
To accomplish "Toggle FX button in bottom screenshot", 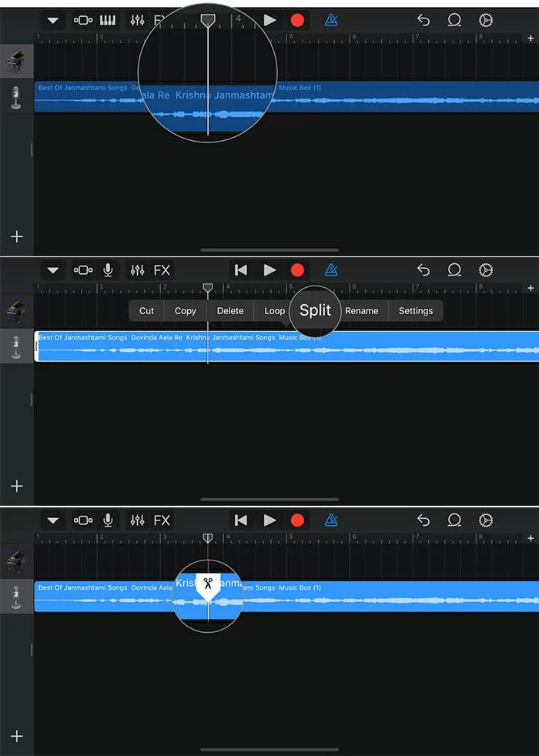I will point(162,520).
